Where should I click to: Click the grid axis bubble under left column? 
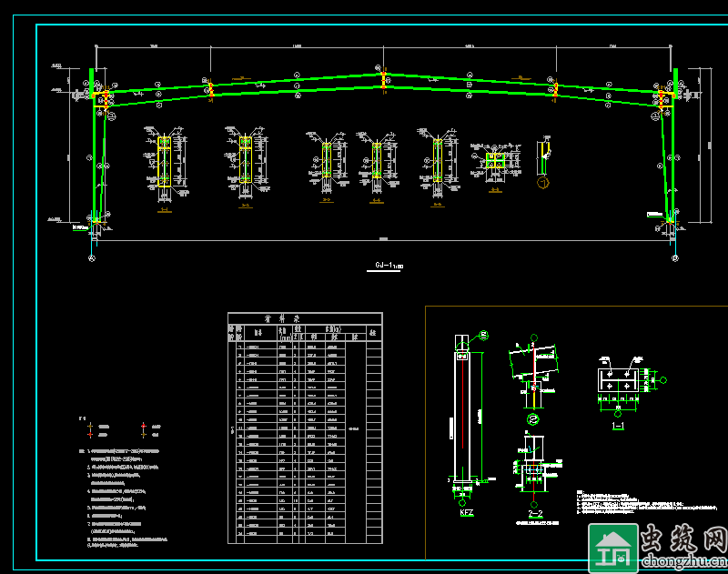click(91, 258)
